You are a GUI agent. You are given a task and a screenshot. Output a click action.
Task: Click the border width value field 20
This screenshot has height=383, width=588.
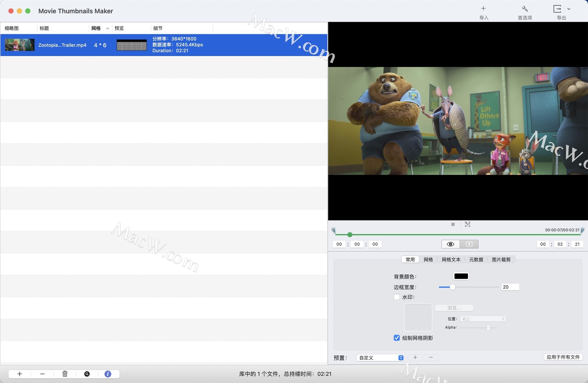click(x=510, y=287)
